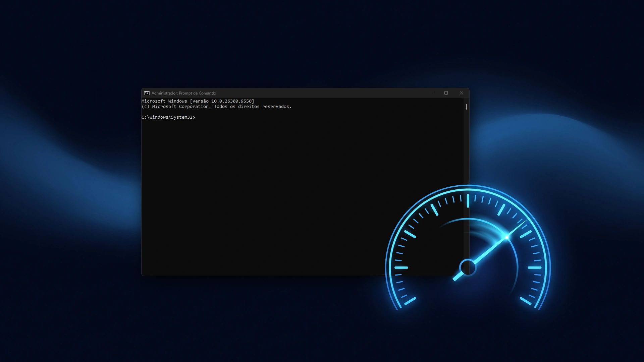Click the 'C:\Windows\System32>' prompt line
The image size is (644, 362).
[168, 117]
